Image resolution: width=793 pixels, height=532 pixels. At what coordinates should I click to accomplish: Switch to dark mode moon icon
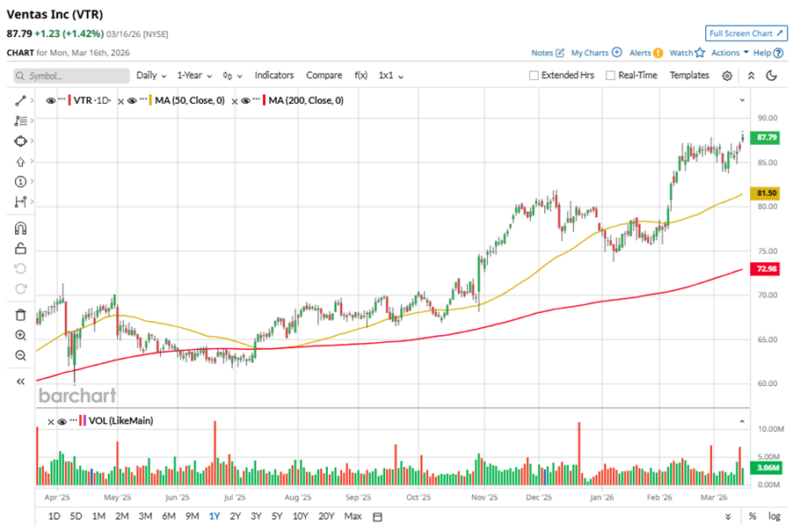[771, 76]
